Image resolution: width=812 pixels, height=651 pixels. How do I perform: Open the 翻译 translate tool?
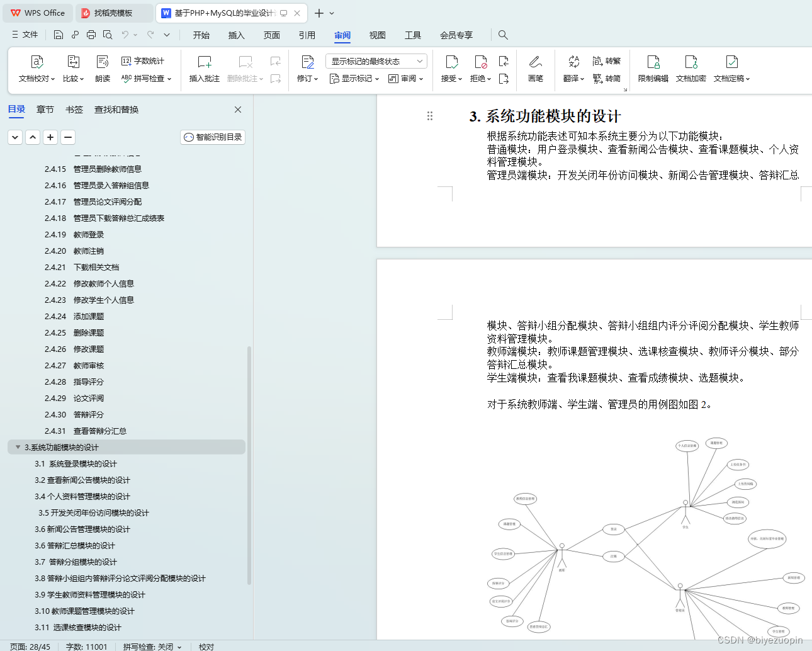[573, 69]
